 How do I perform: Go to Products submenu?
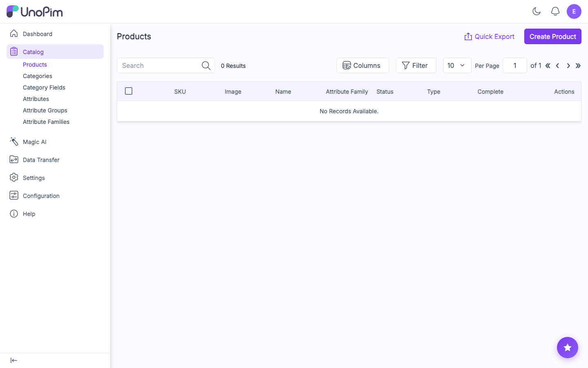(35, 65)
